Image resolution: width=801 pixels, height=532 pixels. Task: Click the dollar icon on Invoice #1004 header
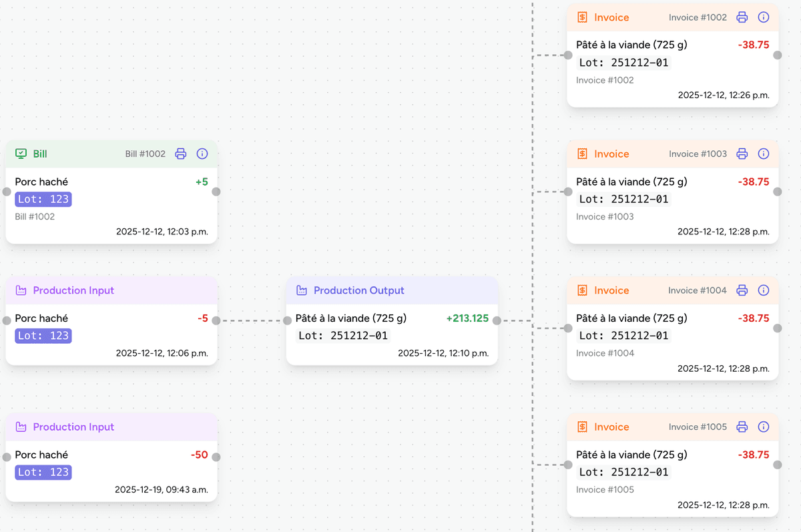pos(582,290)
